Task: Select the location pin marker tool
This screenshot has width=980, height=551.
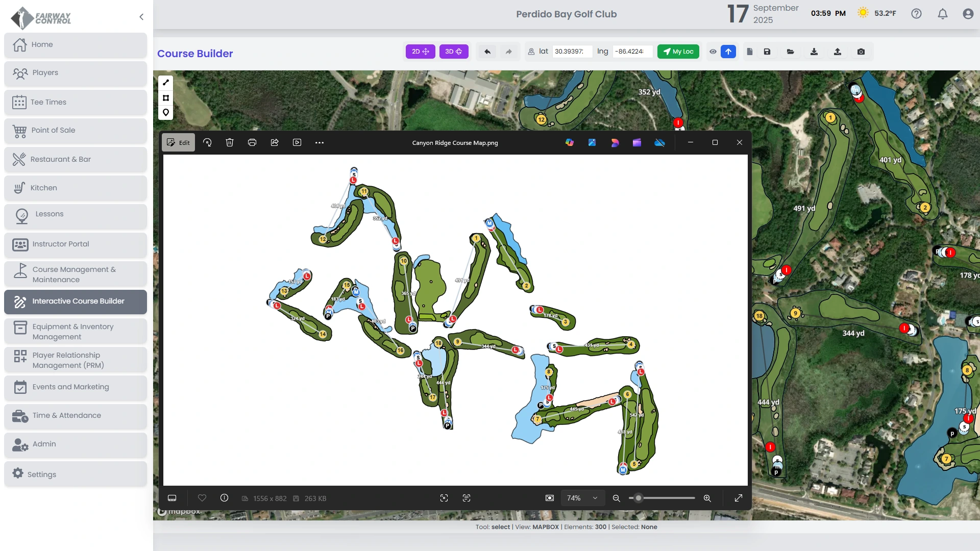Action: click(x=166, y=112)
